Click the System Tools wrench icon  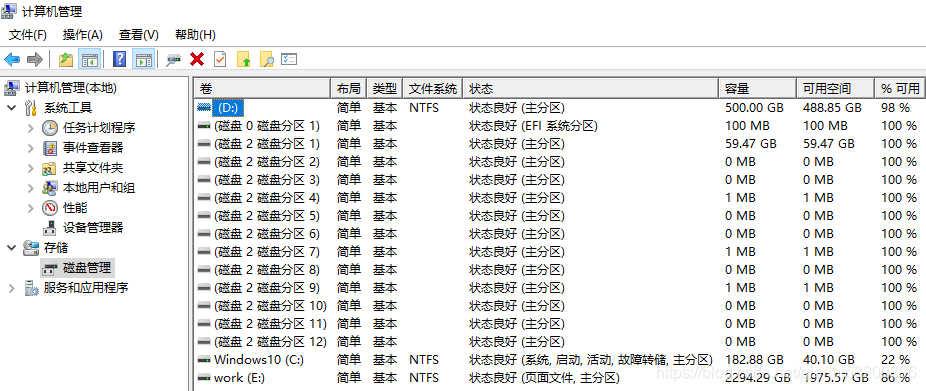[31, 108]
